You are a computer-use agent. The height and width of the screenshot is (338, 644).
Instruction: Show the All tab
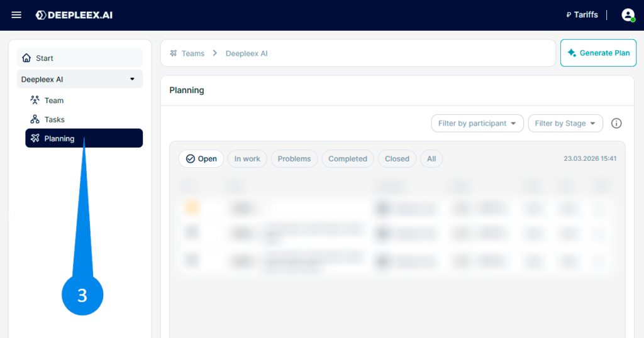431,159
